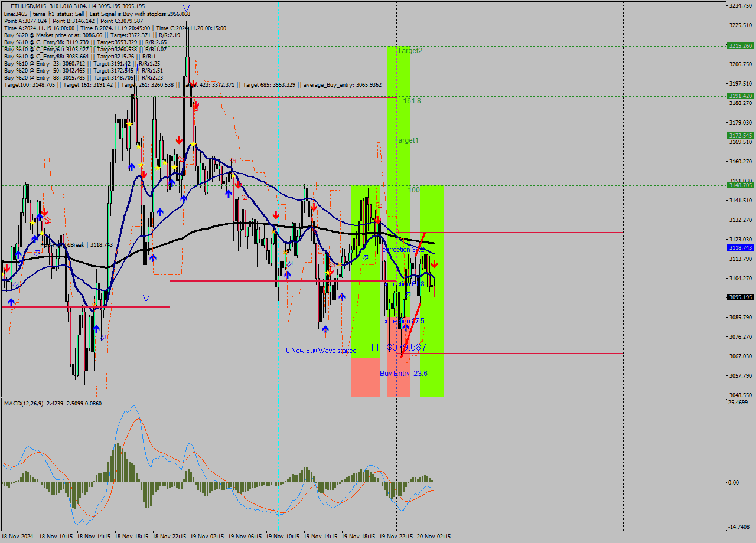Click the '100' level label on green zone
The image size is (756, 543).
pos(414,190)
